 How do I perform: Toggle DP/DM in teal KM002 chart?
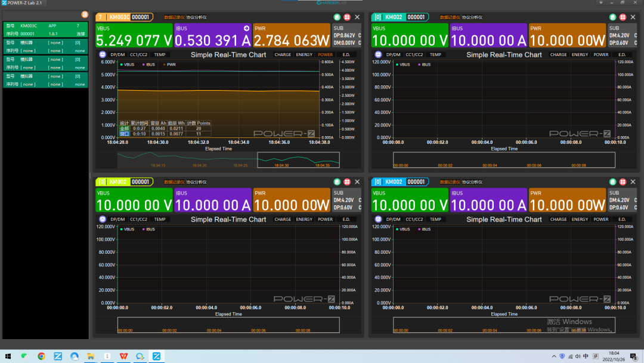click(x=393, y=55)
